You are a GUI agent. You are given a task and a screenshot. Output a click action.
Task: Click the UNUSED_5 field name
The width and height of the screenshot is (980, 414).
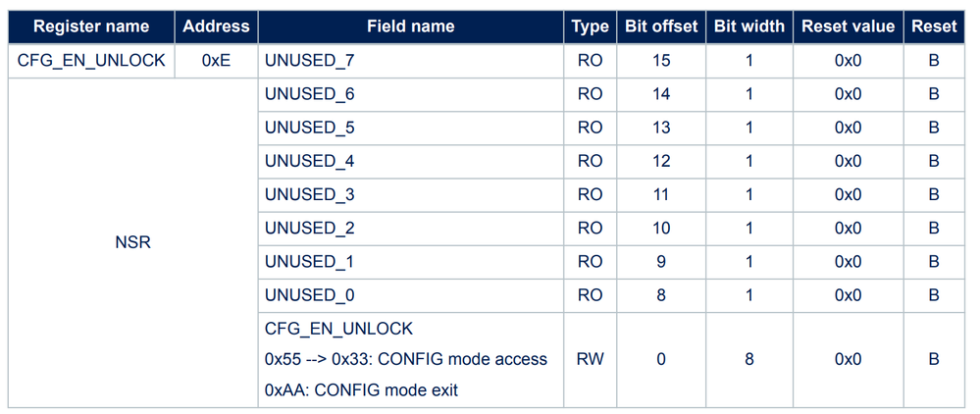[x=310, y=128]
